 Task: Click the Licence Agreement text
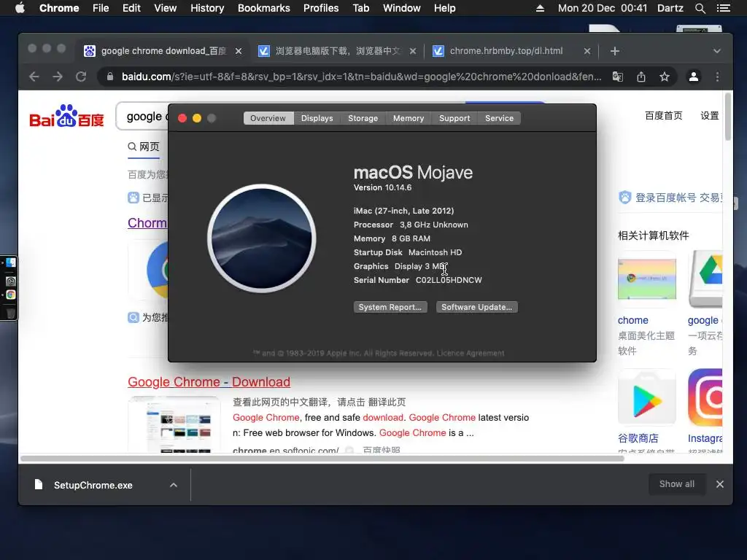tap(471, 353)
